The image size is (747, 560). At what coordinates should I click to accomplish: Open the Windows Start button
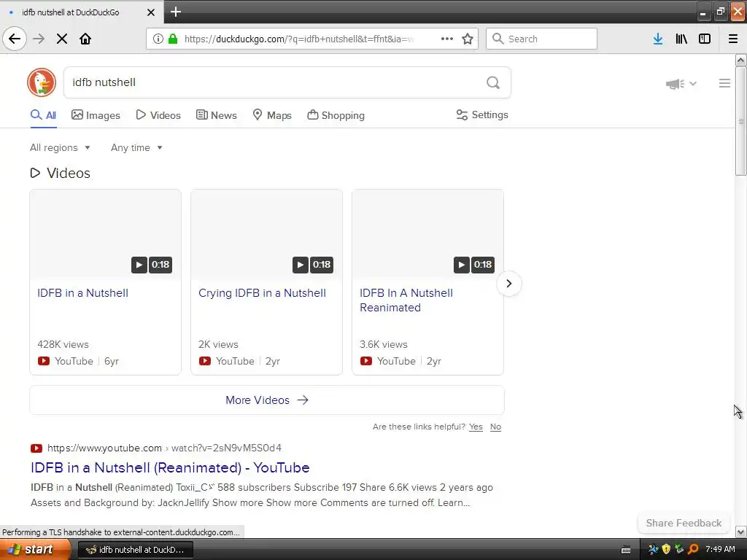coord(35,550)
